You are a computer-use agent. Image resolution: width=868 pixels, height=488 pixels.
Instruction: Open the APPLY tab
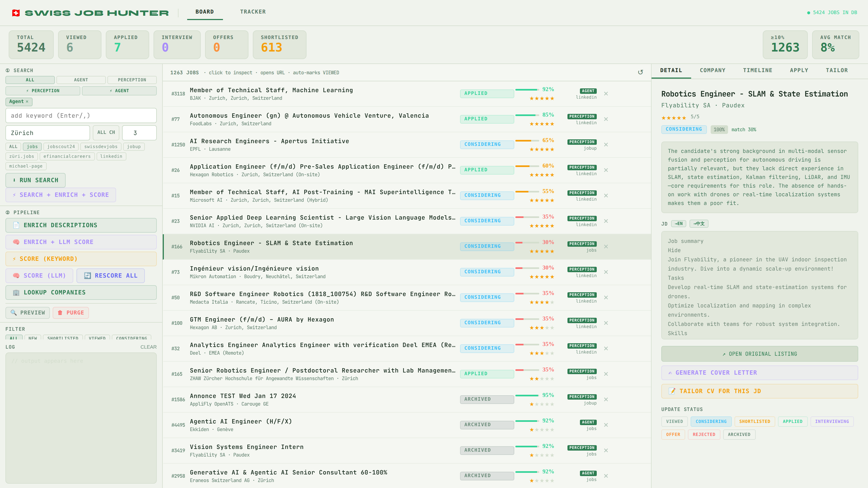[799, 70]
